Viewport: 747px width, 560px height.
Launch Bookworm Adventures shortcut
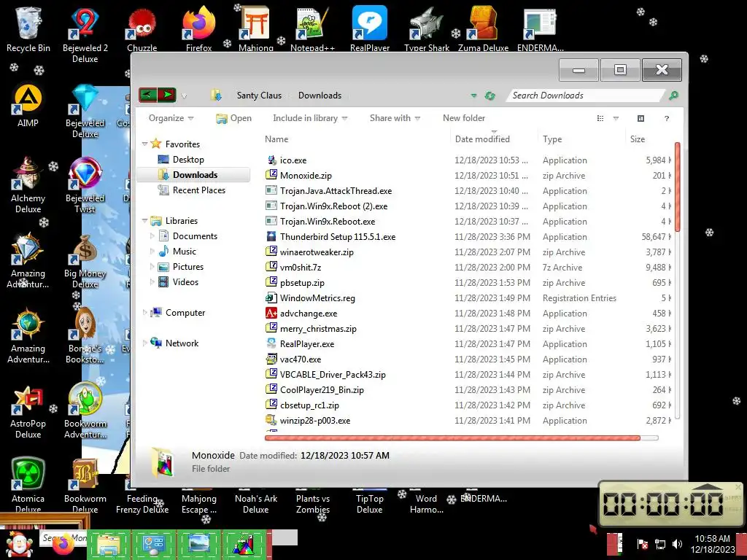(85, 411)
